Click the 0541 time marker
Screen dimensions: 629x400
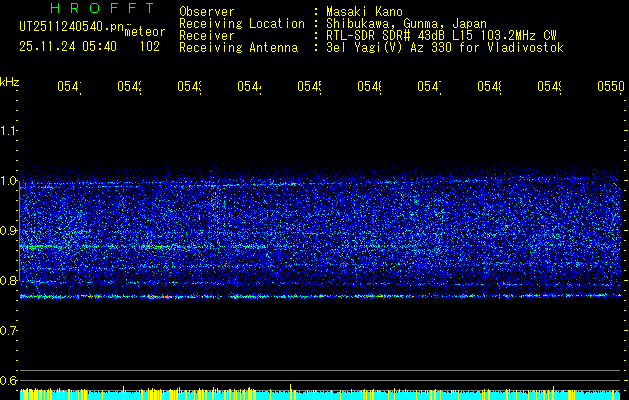(69, 86)
